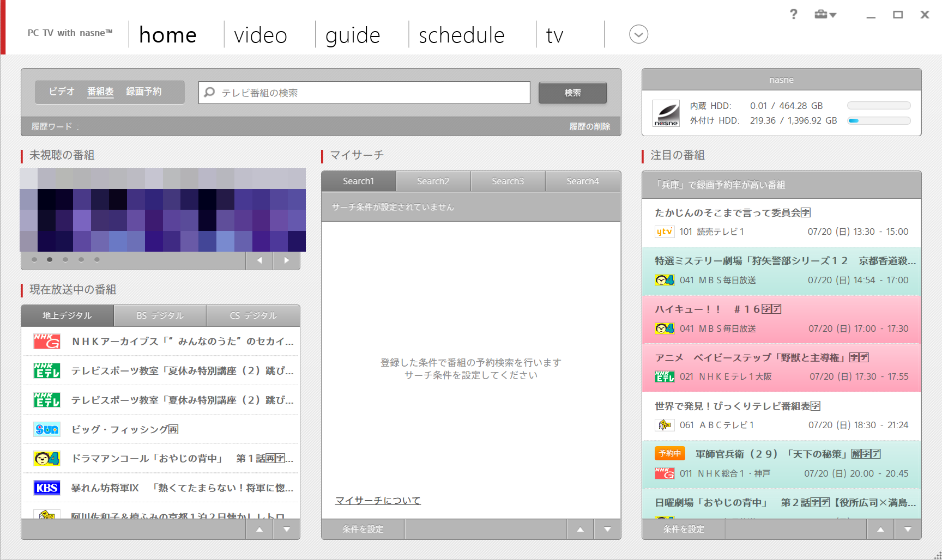Open NHK G channel icon in current broadcasts
This screenshot has height=560, width=942.
tap(47, 342)
